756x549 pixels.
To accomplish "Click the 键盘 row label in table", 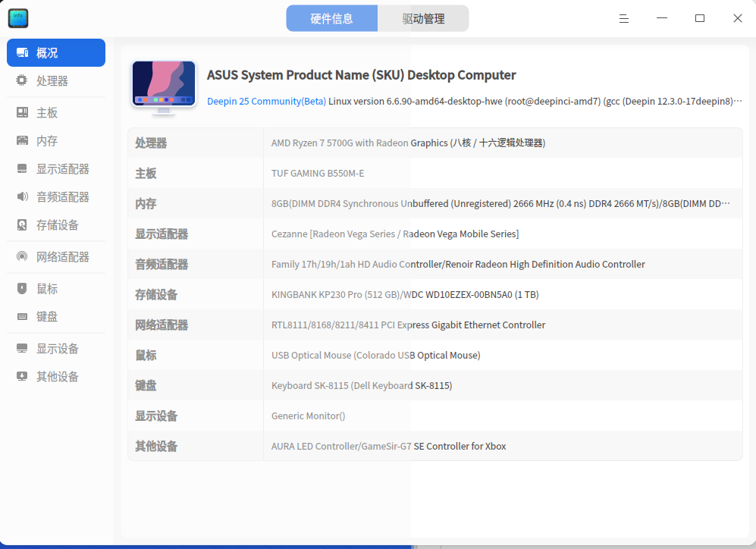I will tap(146, 386).
